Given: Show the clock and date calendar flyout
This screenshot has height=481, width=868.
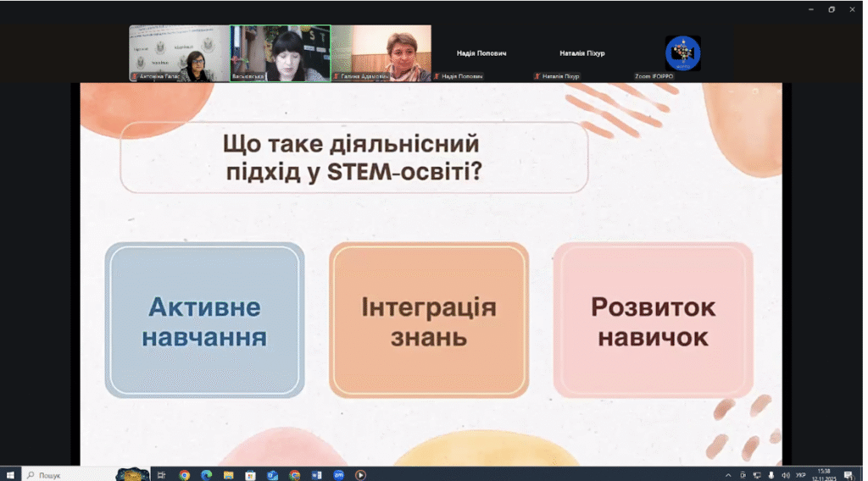Looking at the screenshot, I should (824, 475).
